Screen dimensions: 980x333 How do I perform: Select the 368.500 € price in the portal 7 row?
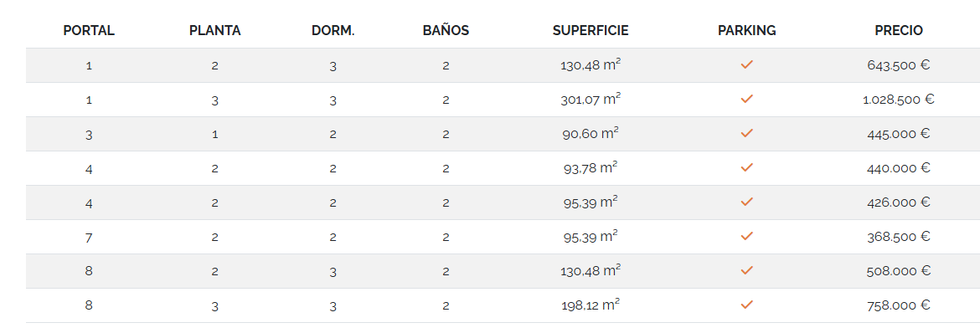pos(899,237)
